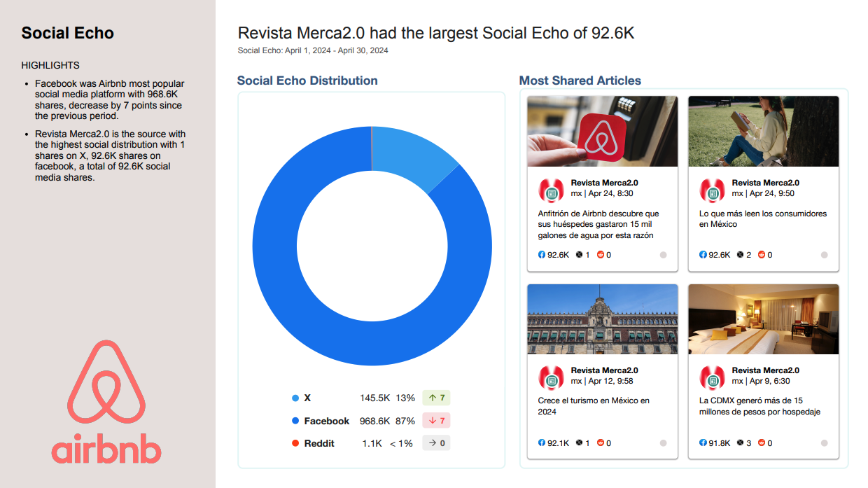Click the red down-arrow trend badge for Facebook
The width and height of the screenshot is (868, 488).
click(436, 421)
